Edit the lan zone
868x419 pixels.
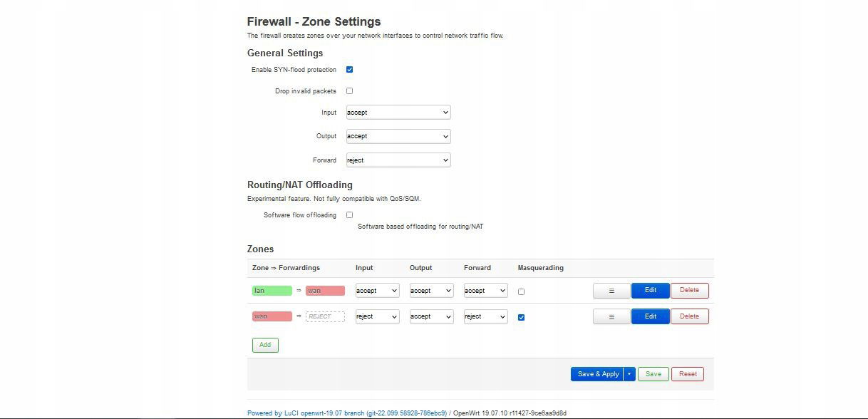pyautogui.click(x=651, y=291)
